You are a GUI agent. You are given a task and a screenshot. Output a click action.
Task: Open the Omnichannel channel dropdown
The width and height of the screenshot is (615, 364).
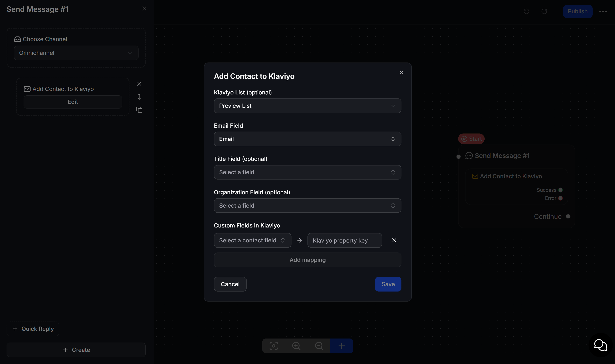(76, 53)
